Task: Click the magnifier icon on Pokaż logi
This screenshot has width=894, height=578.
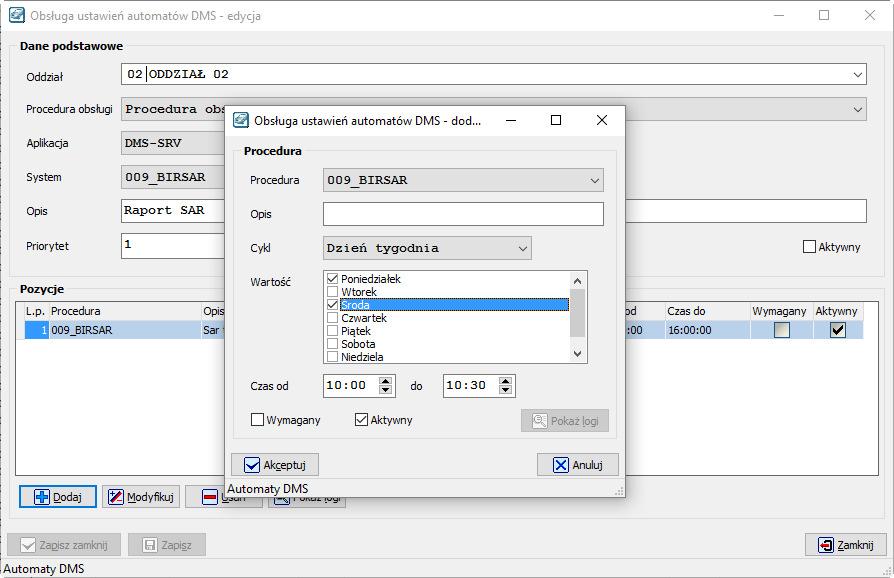Action: [x=539, y=421]
